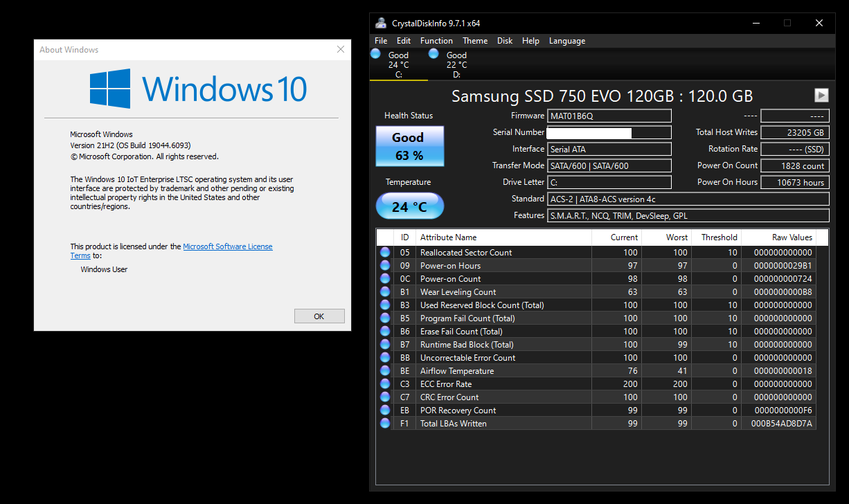Open Microsoft Software License Terms link
Viewport: 849px width, 504px height.
[x=227, y=246]
